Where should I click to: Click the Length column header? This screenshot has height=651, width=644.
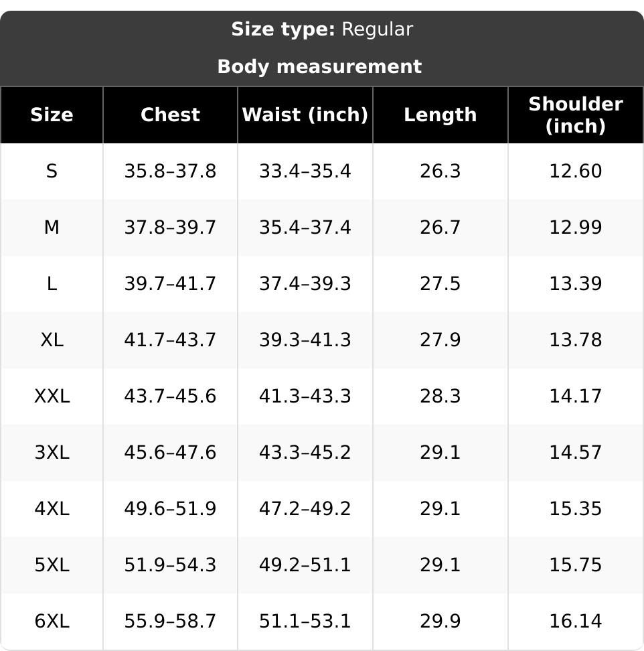click(x=440, y=115)
